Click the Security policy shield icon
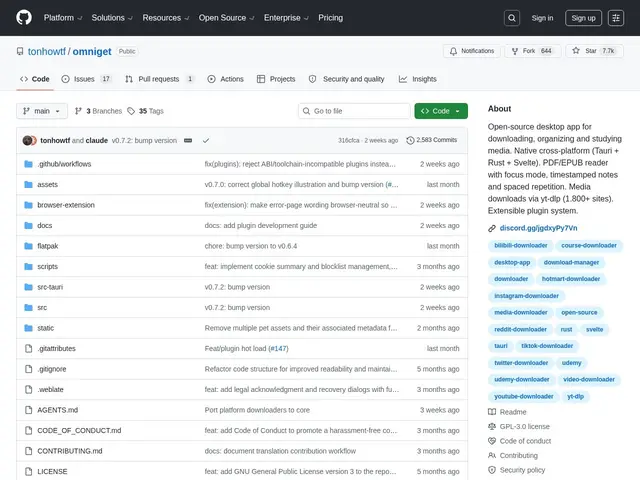 point(492,470)
